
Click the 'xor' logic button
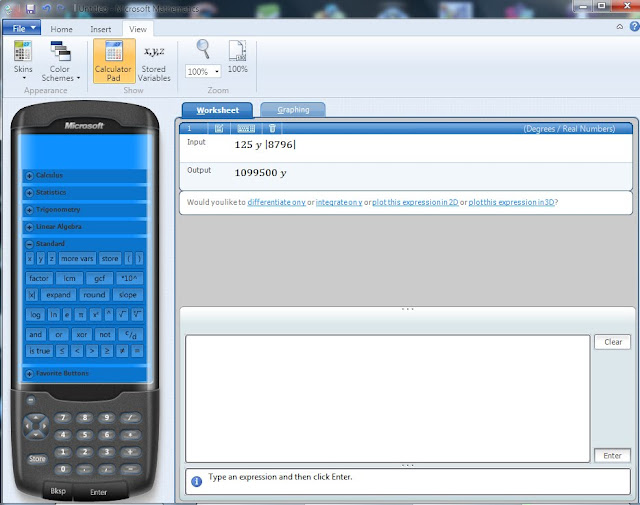click(82, 335)
